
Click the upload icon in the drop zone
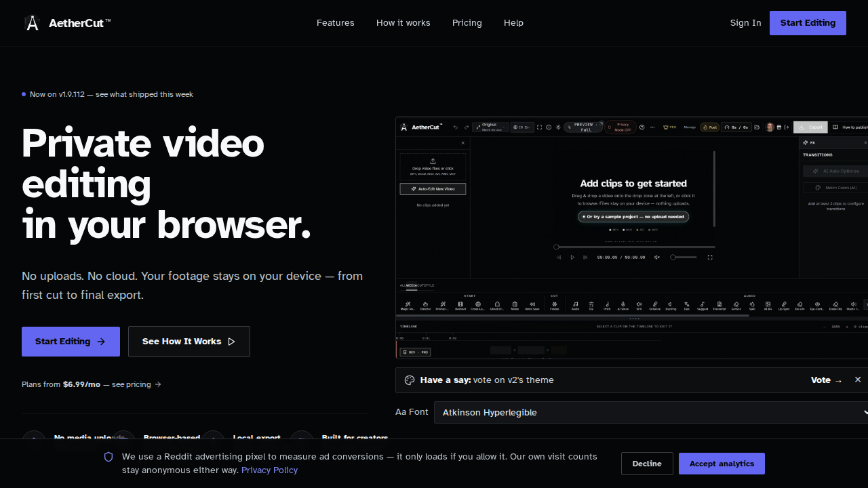[x=433, y=161]
